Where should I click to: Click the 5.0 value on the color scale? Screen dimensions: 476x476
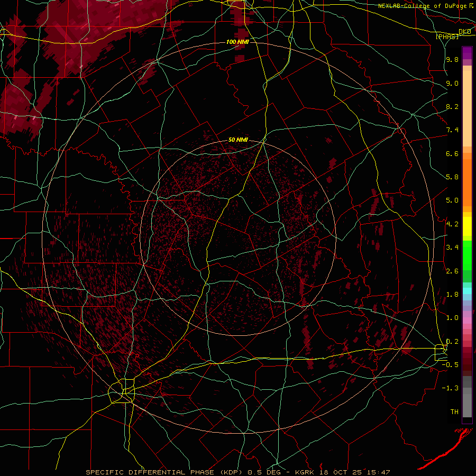click(452, 200)
